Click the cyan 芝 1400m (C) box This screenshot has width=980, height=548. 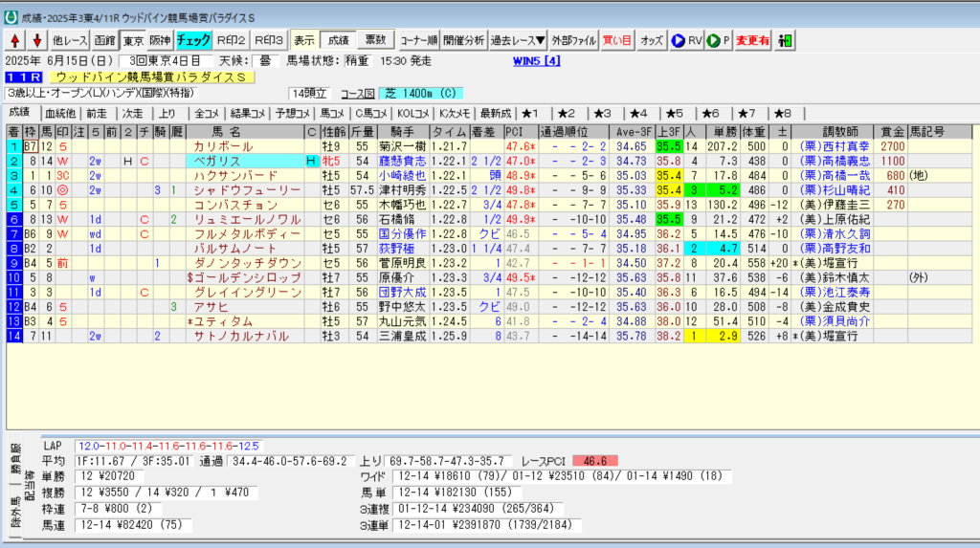tap(421, 93)
